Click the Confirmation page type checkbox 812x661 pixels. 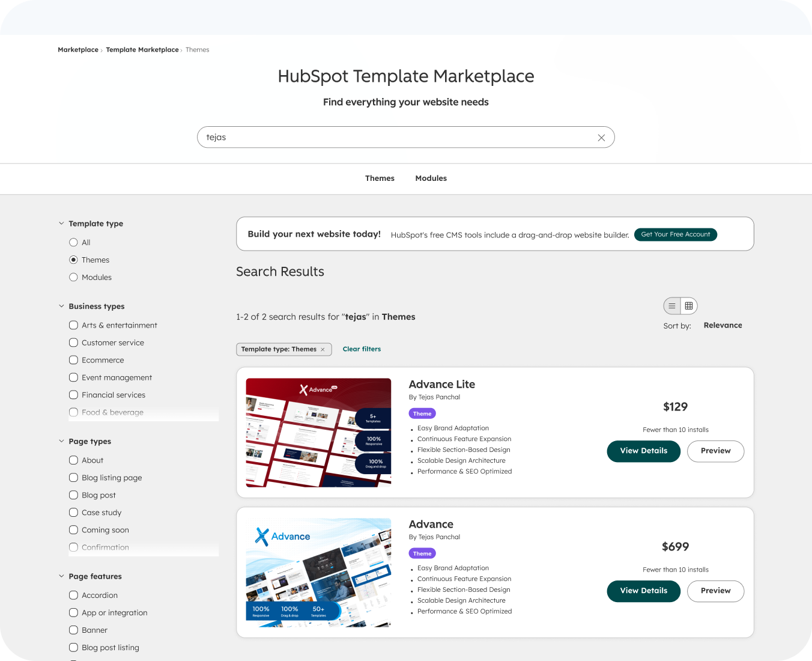[73, 547]
